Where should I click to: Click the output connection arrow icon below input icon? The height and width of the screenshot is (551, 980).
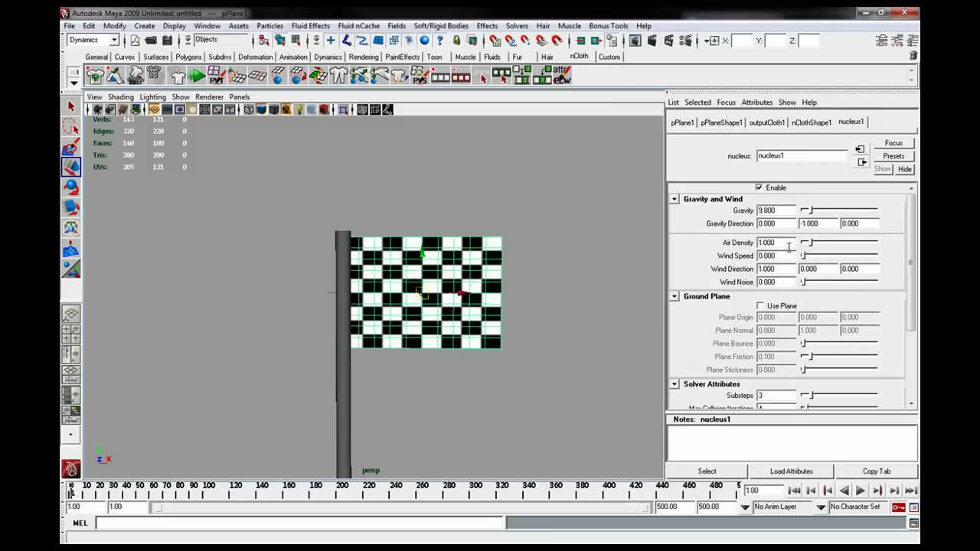[x=862, y=162]
